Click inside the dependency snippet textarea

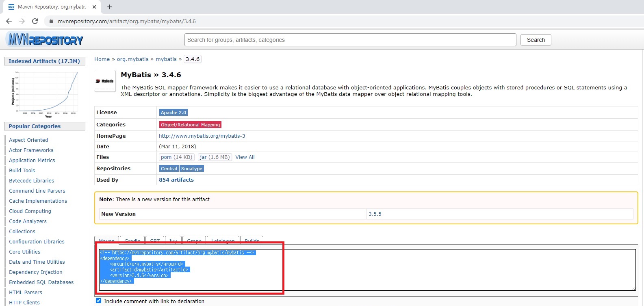(367, 269)
